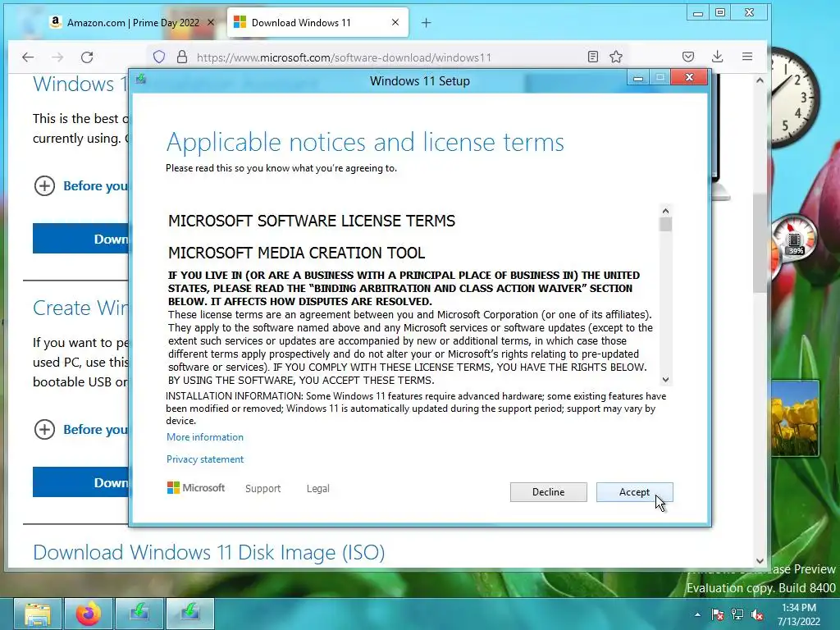The image size is (840, 630).
Task: Reload the current page
Action: point(87,57)
